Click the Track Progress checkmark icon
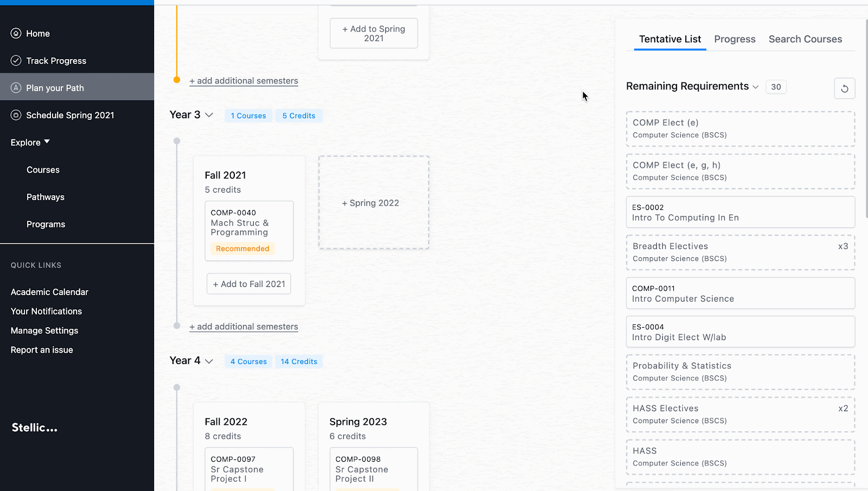 16,60
